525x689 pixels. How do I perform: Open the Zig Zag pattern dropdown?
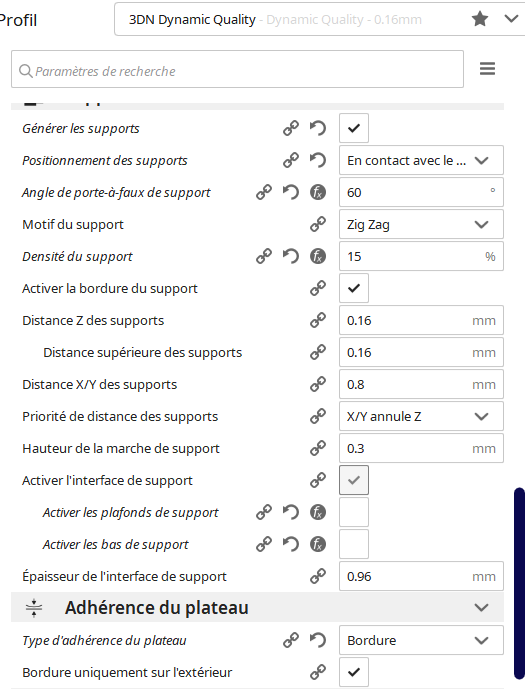point(421,225)
